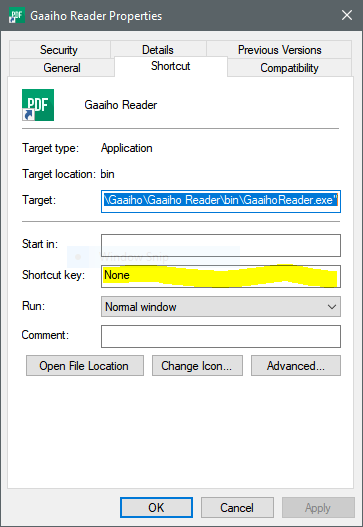Click the Application target type value

click(x=127, y=148)
